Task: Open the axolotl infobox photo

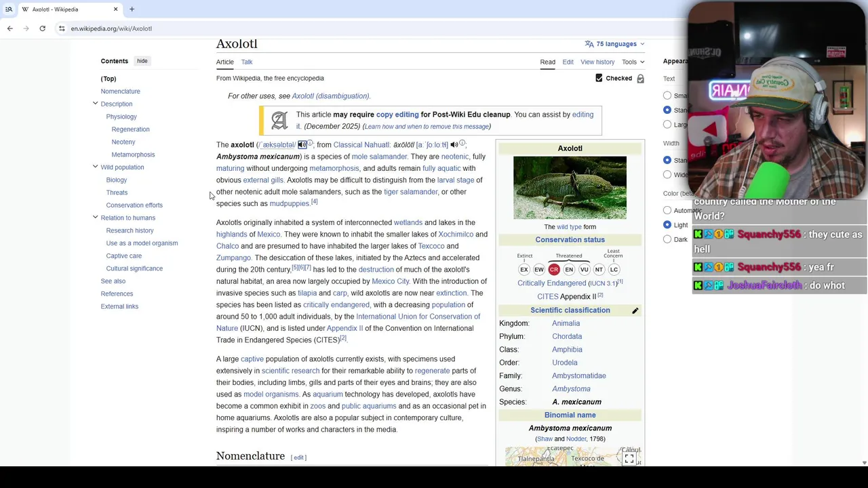Action: pos(570,188)
